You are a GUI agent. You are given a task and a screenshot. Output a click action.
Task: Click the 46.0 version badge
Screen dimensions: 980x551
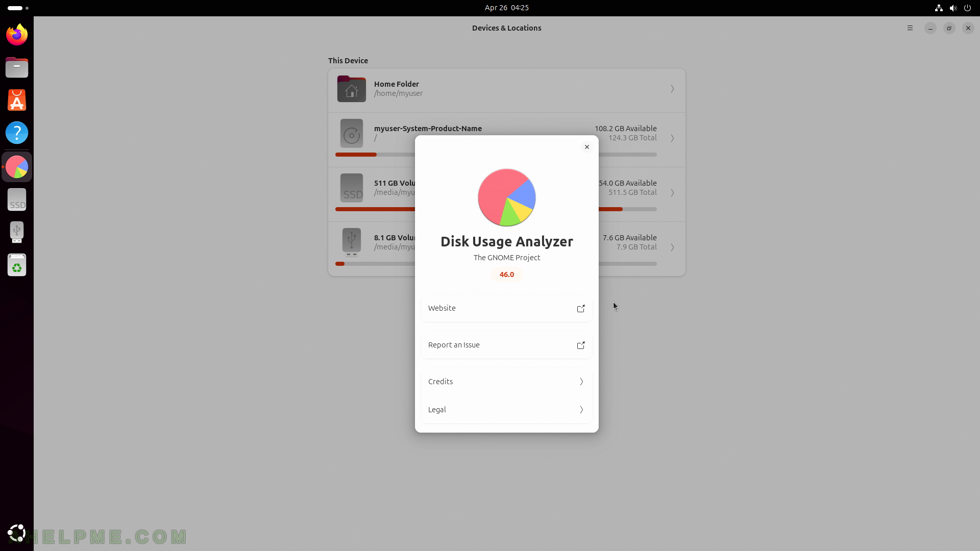pyautogui.click(x=506, y=274)
